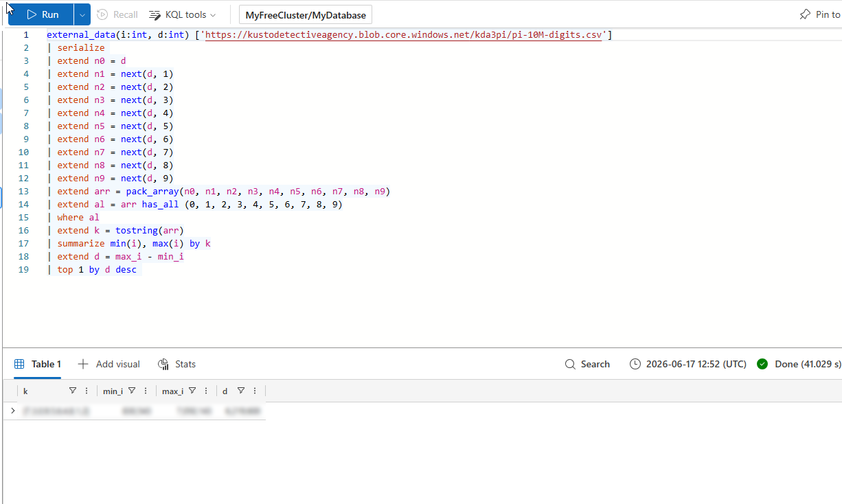Click the Recall clock icon
This screenshot has height=504, width=842.
tap(102, 14)
